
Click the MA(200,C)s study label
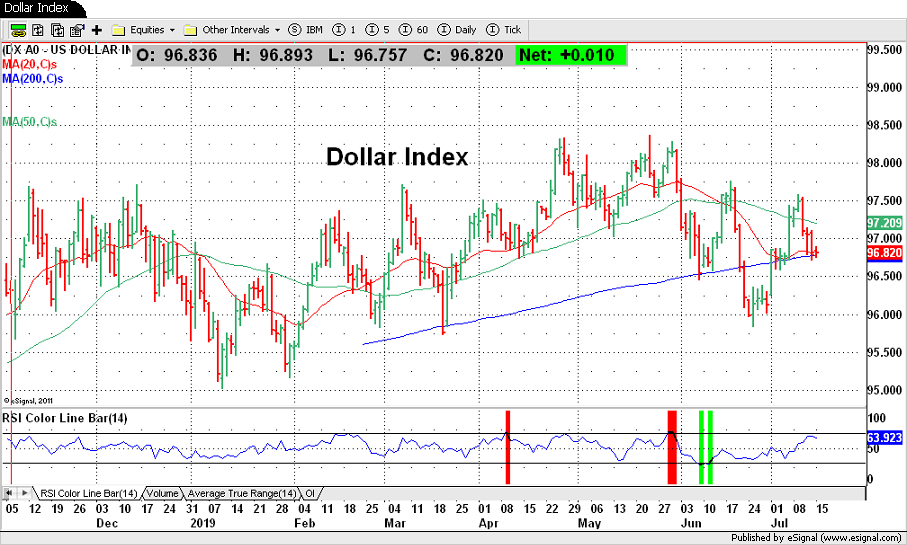pyautogui.click(x=32, y=78)
